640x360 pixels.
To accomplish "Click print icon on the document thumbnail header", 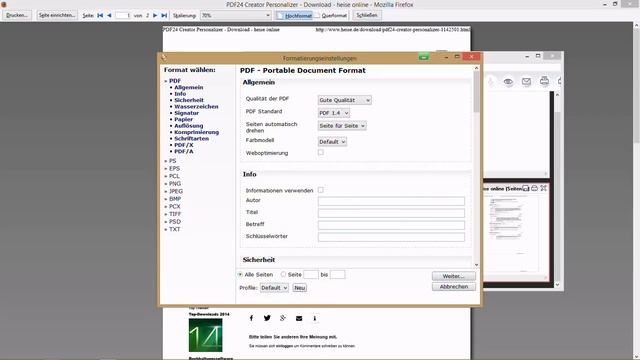I will point(534,188).
